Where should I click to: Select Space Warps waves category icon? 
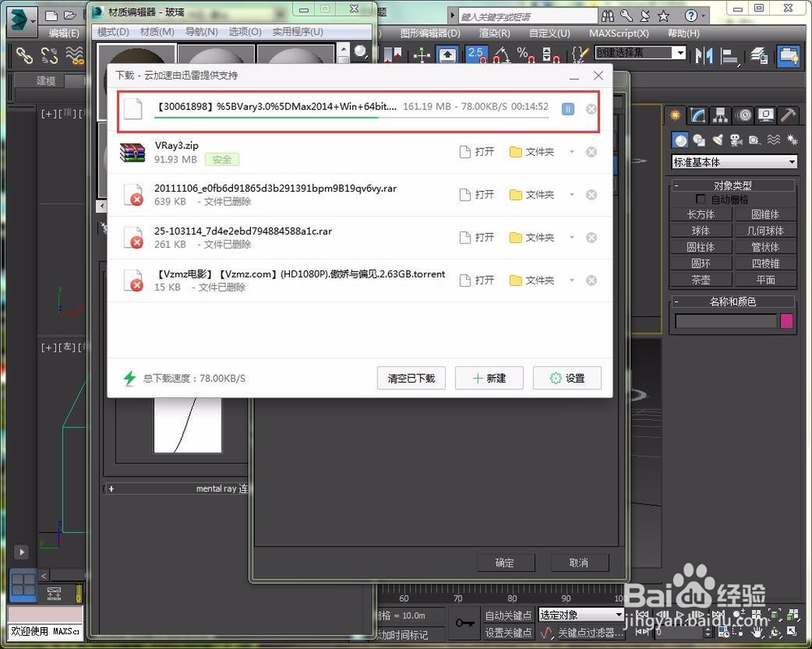click(x=774, y=140)
